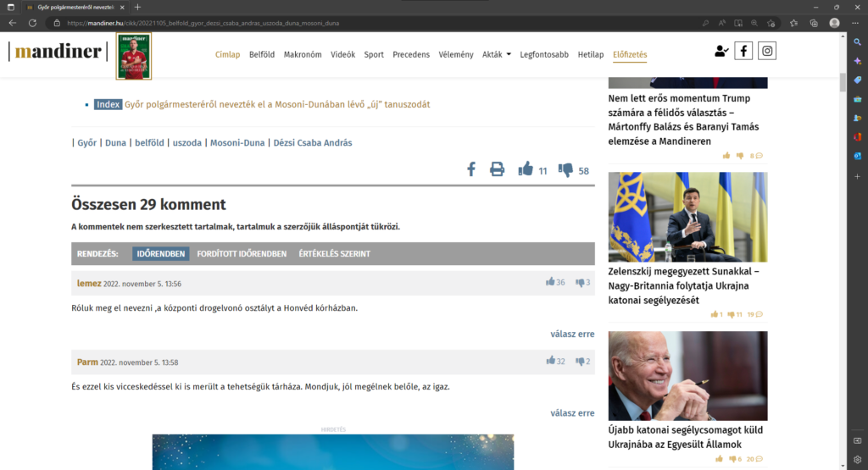Sort comments by Fordított időrendben

click(x=242, y=253)
